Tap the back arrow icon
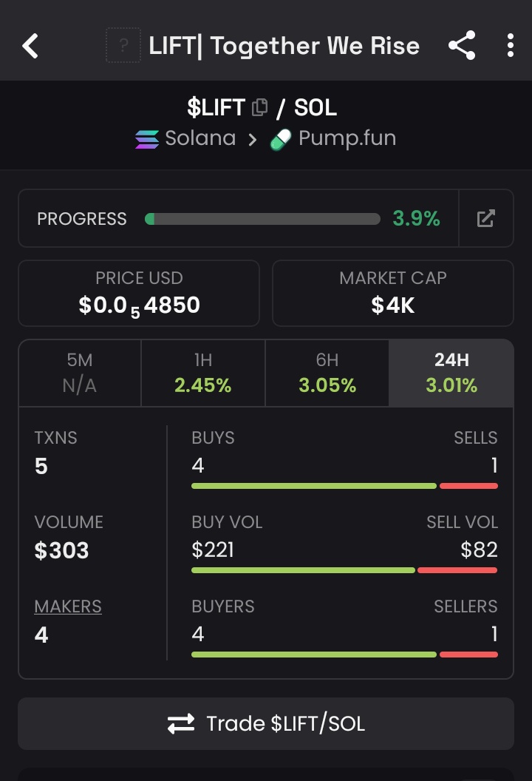The width and height of the screenshot is (532, 781). tap(30, 46)
